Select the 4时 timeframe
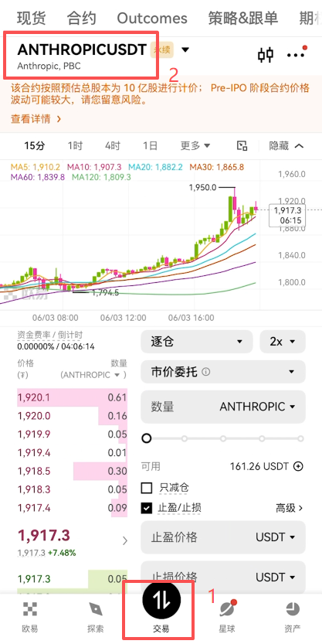Viewport: 322px width, 644px height. 113,145
